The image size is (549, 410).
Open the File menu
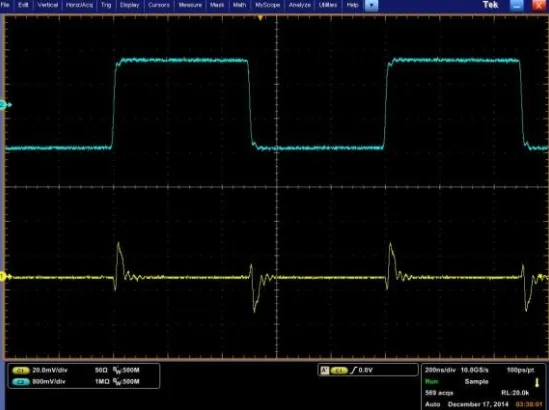point(5,5)
